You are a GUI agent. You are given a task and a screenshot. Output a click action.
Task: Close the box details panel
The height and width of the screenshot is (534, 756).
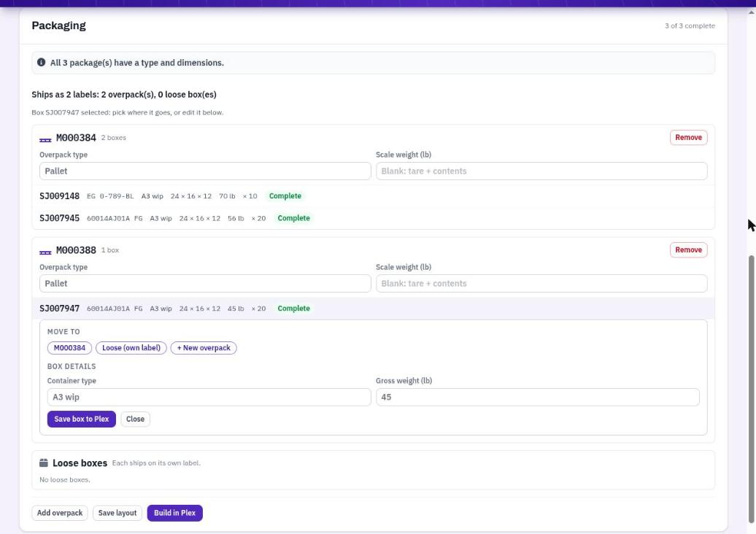tap(135, 419)
